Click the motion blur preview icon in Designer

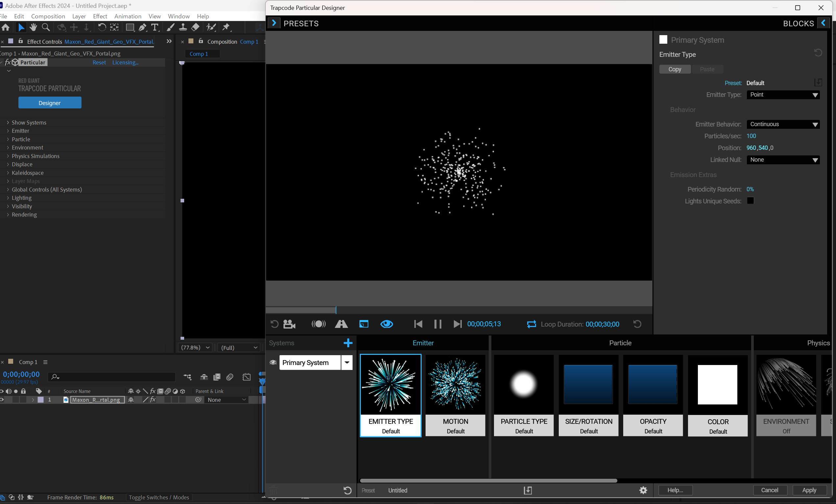coord(319,324)
